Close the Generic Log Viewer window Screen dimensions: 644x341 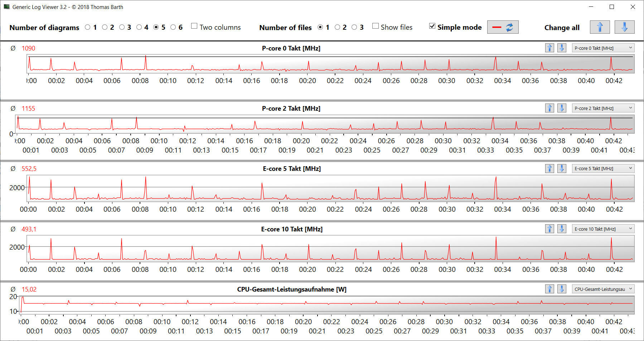click(633, 7)
